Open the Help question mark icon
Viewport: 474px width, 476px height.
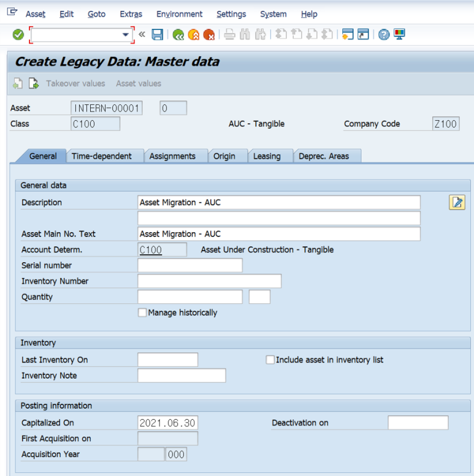pos(384,34)
